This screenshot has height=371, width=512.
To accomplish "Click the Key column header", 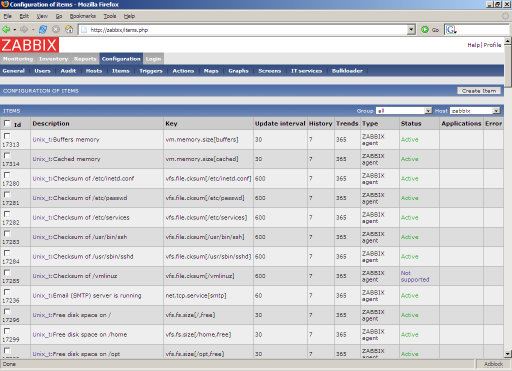I will [171, 123].
